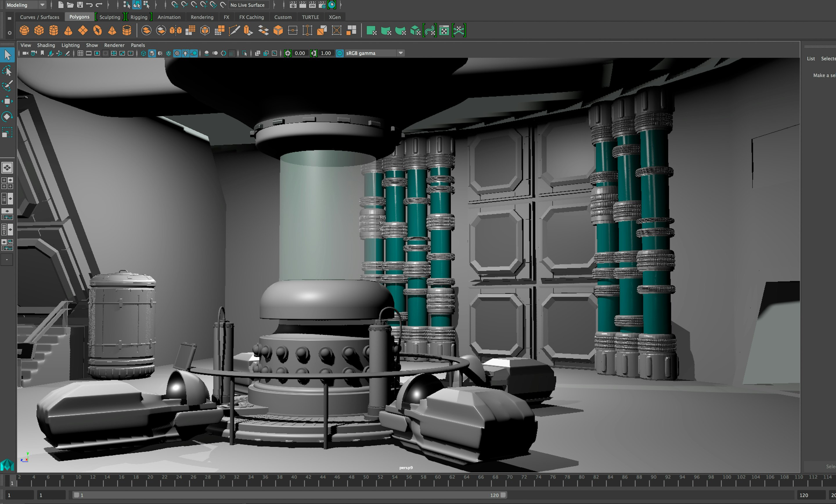Viewport: 836px width, 504px height.
Task: Open the shelf gear options menu
Action: (10, 33)
